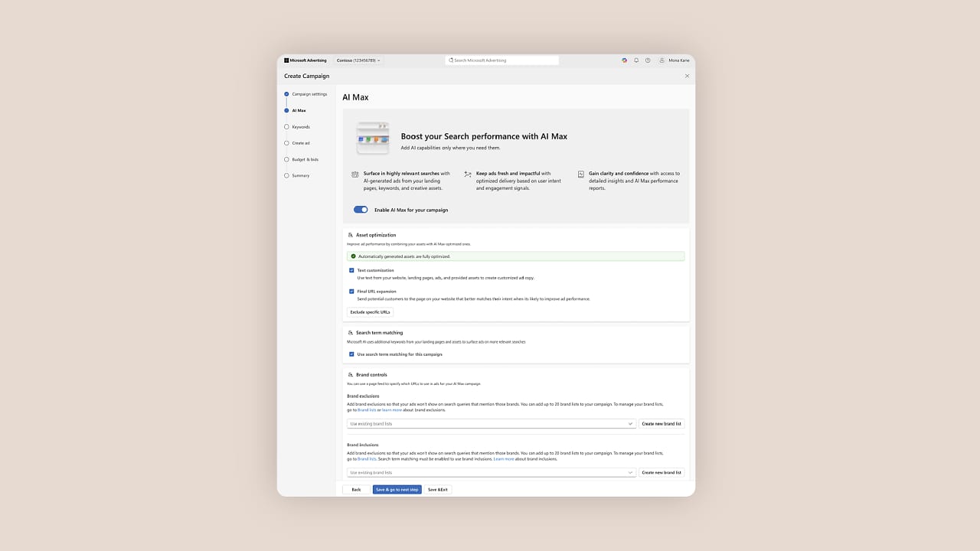The width and height of the screenshot is (980, 551).
Task: Click the Keep ads fresh sparkle icon
Action: coord(468,174)
